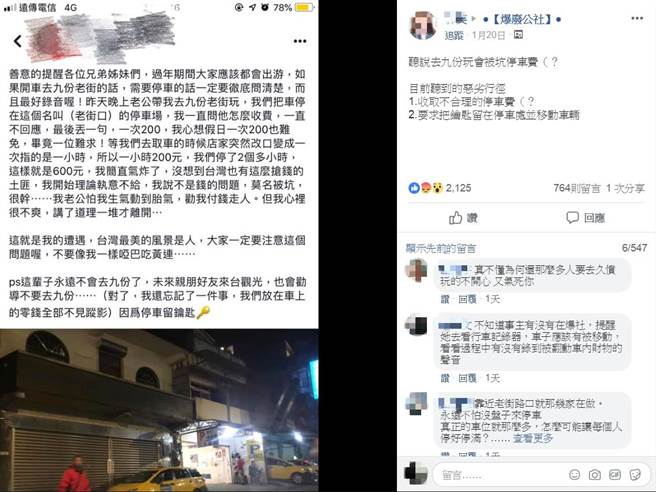The image size is (656, 492).
Task: Reply to the second comment
Action: (467, 378)
